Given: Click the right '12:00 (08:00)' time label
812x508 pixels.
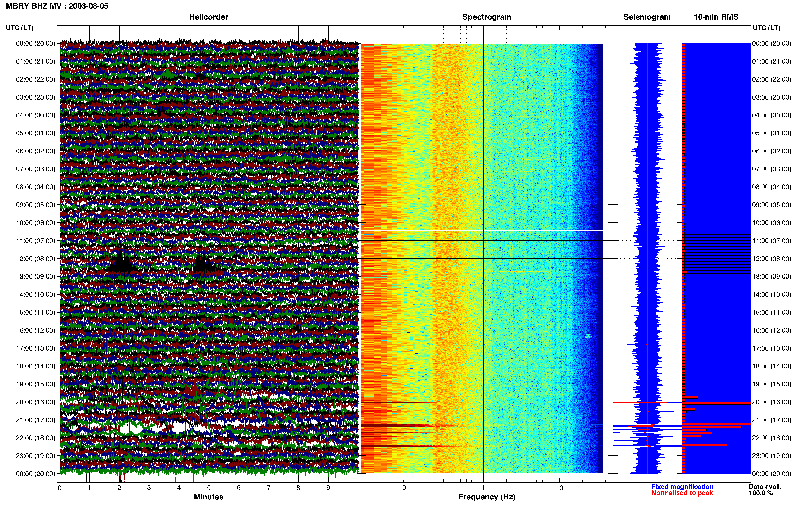Looking at the screenshot, I should pos(772,259).
